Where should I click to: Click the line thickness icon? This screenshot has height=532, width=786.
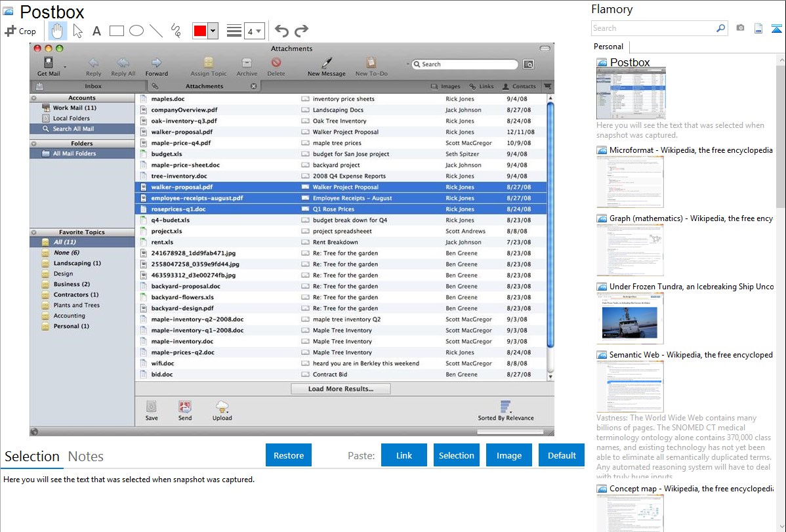234,31
